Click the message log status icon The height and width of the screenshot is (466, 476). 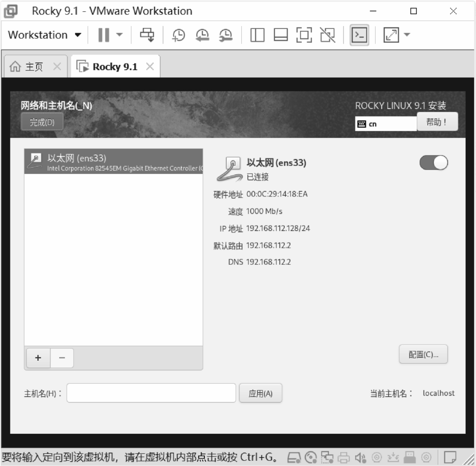click(450, 457)
